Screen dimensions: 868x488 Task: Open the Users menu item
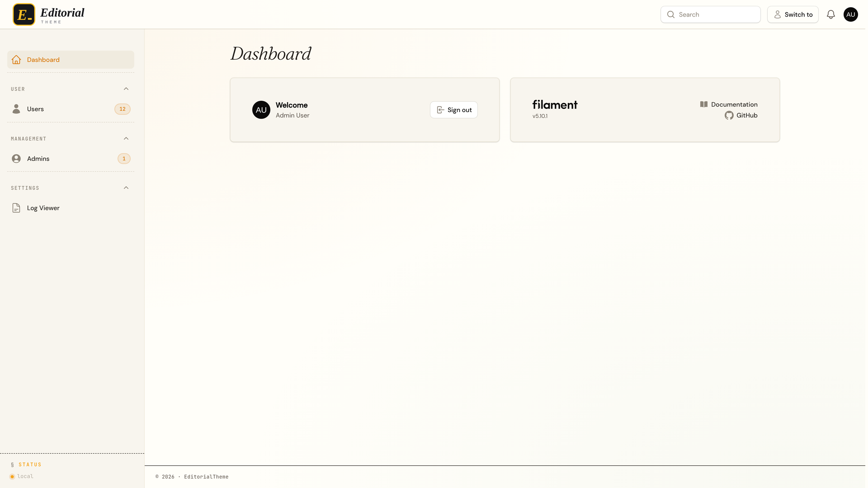[x=71, y=109]
